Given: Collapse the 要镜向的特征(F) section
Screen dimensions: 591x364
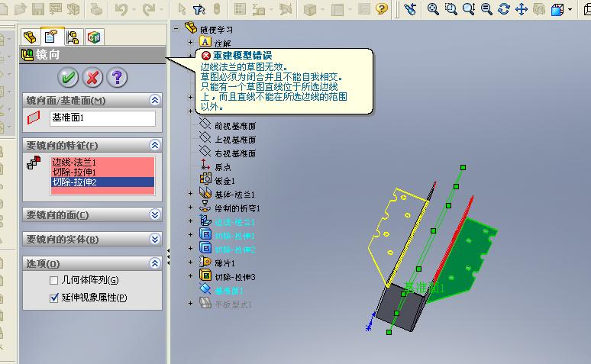Looking at the screenshot, I should pos(155,145).
